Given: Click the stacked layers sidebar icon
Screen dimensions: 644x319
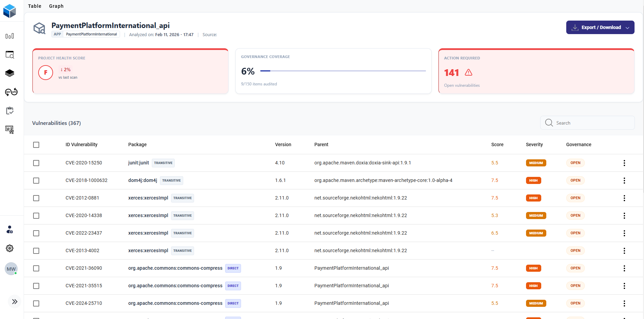Looking at the screenshot, I should tap(10, 73).
